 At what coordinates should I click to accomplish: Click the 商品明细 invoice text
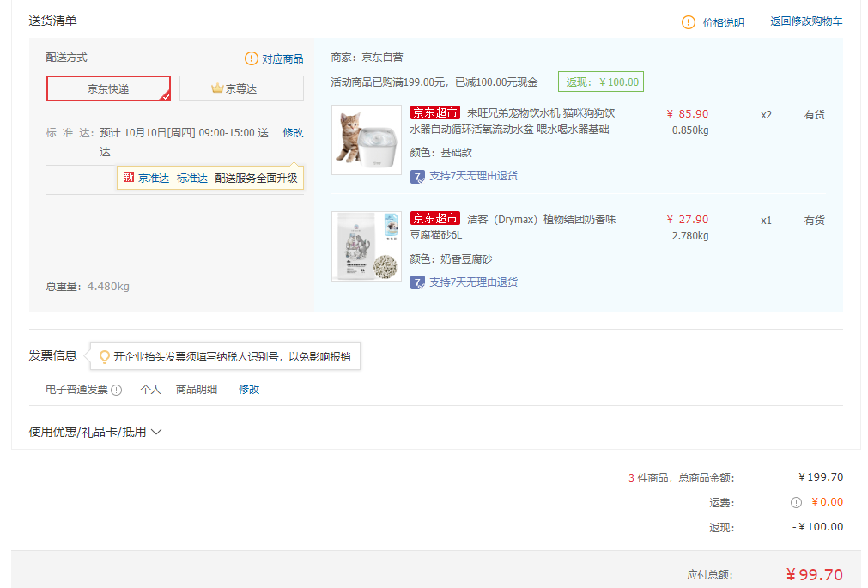click(x=197, y=390)
